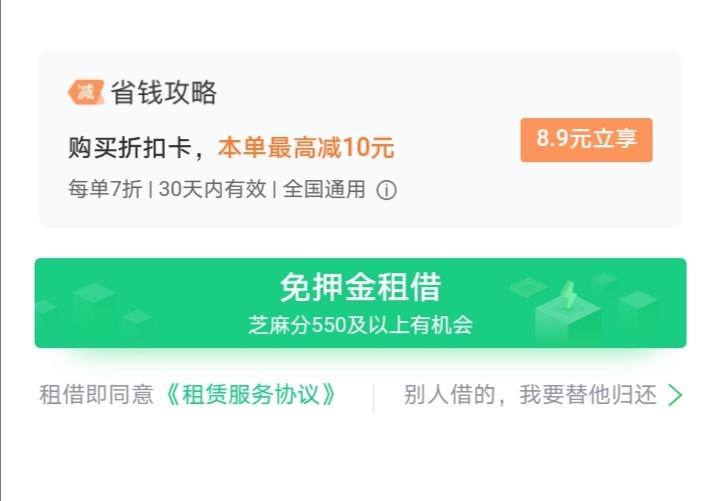
Task: Tap the 每单7折 label
Action: tap(105, 189)
